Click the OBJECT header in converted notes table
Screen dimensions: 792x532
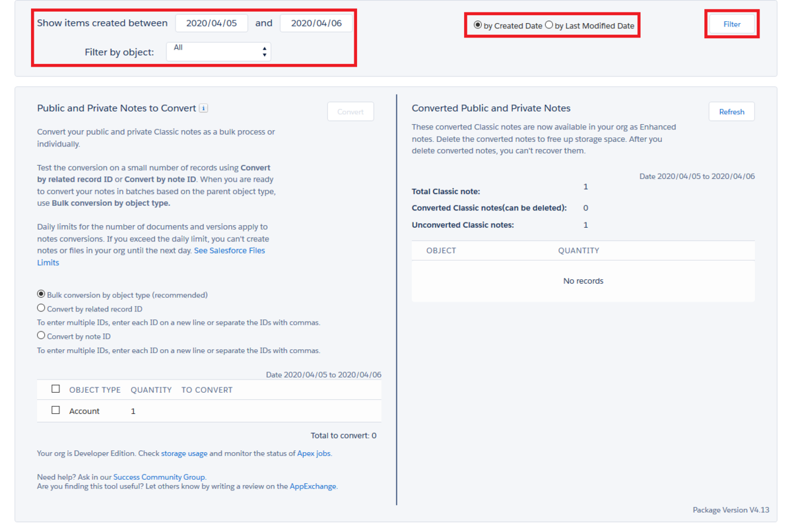coord(441,251)
